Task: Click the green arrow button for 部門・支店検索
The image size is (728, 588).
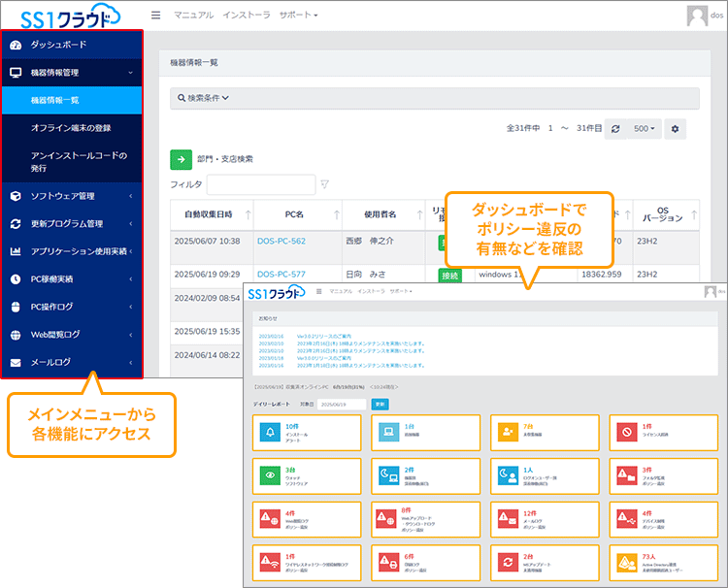Action: 181,159
